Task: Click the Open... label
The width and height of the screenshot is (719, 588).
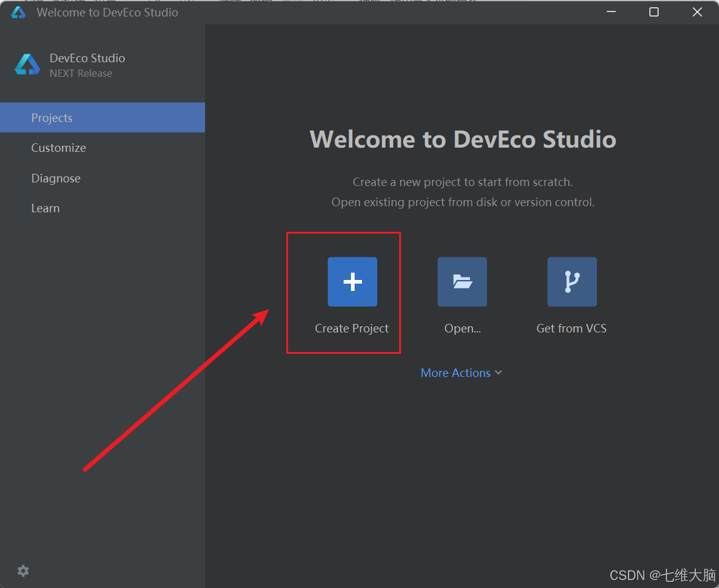Action: (x=462, y=329)
